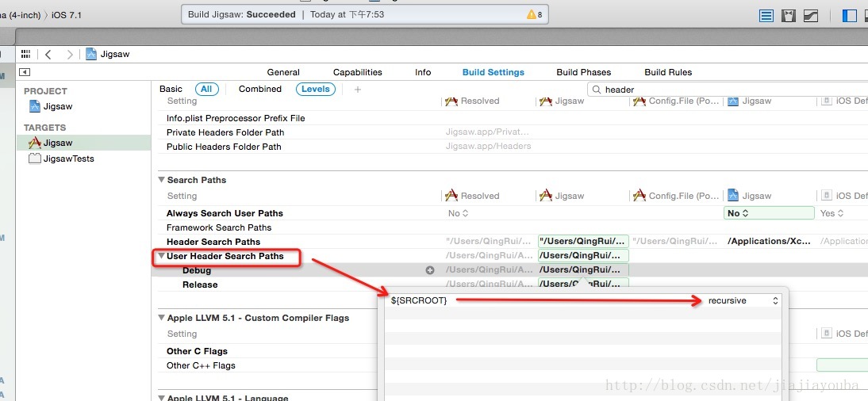This screenshot has width=868, height=401.
Task: Click the ${SRCROOT} path entry
Action: click(x=418, y=300)
